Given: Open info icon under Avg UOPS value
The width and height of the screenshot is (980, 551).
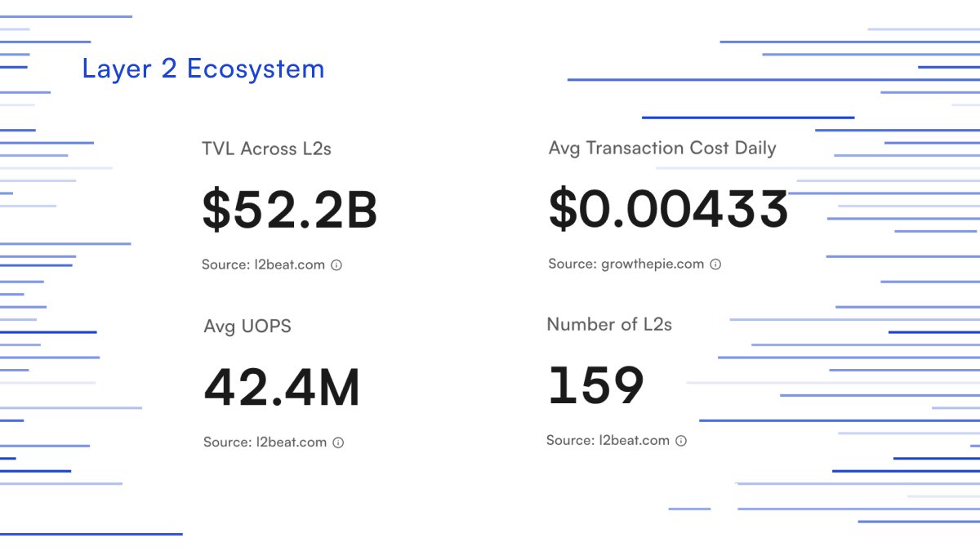Looking at the screenshot, I should pos(338,442).
